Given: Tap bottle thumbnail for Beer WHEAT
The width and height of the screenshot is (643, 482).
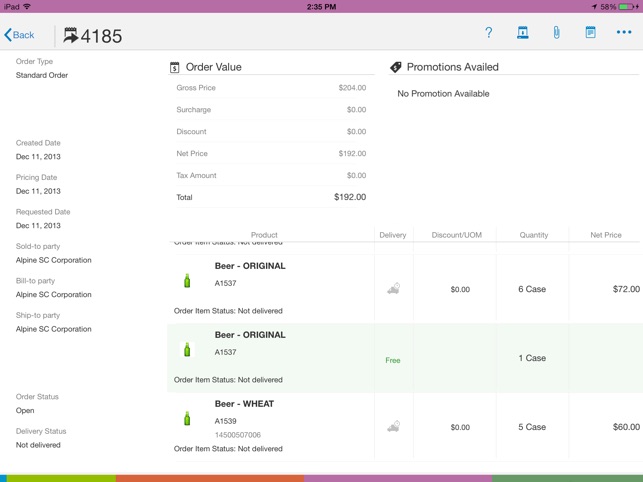Looking at the screenshot, I should pyautogui.click(x=187, y=418).
